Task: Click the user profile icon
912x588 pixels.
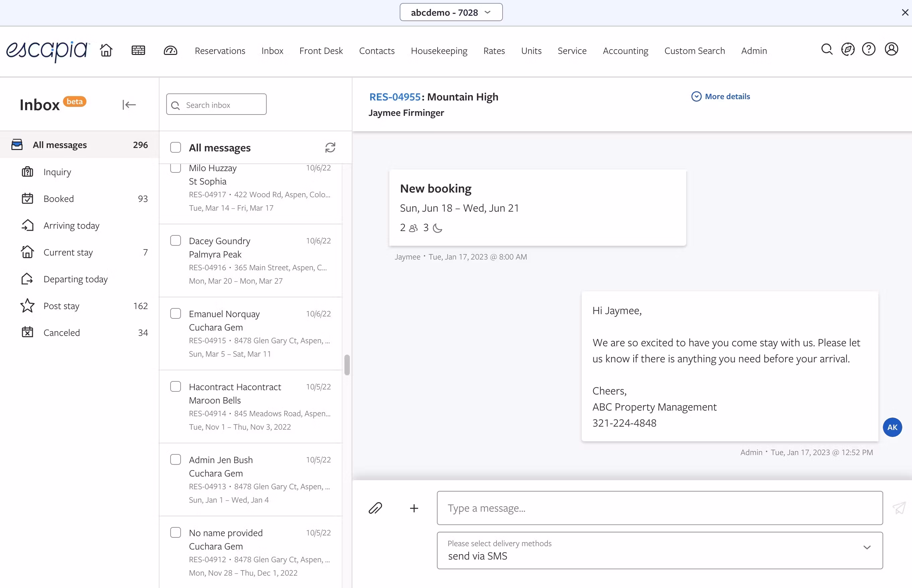Action: tap(891, 50)
